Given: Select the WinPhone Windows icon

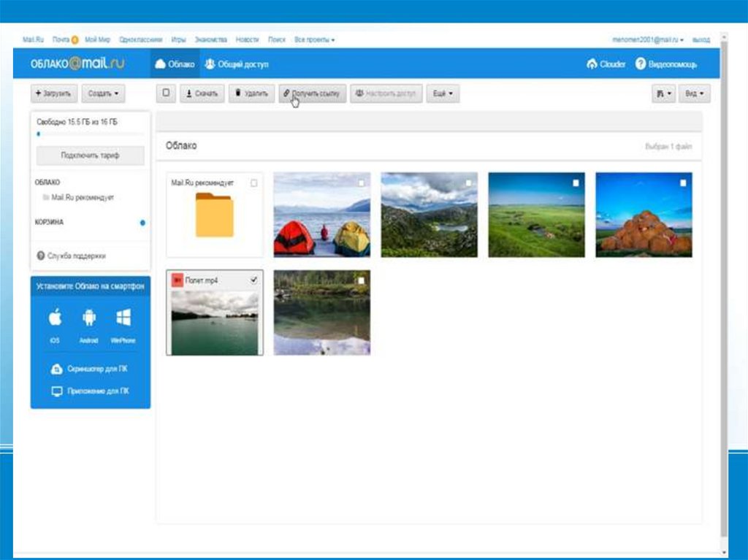Looking at the screenshot, I should pos(123,317).
